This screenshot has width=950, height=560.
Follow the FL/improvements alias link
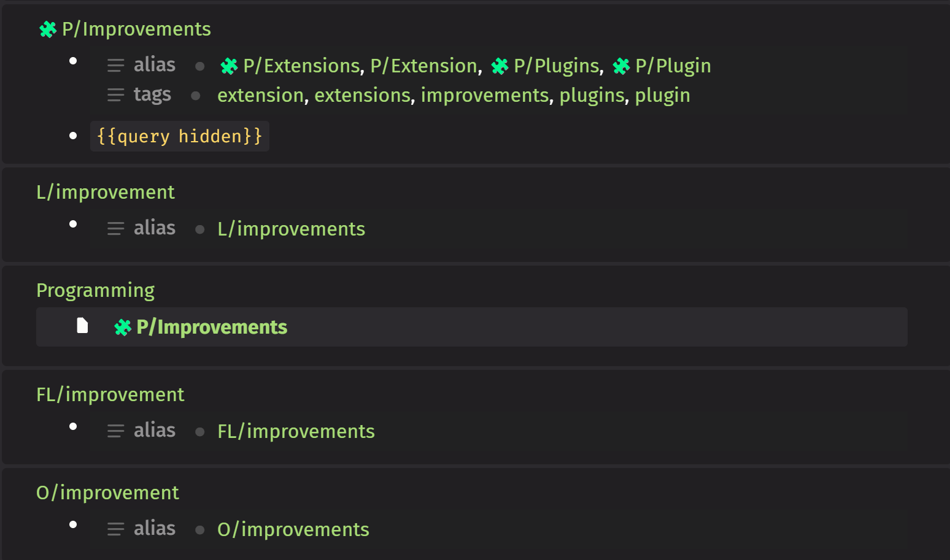click(x=296, y=431)
